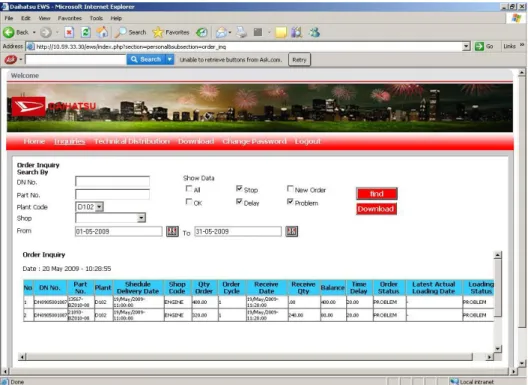
Task: Click the Go green arrow button
Action: coord(484,46)
